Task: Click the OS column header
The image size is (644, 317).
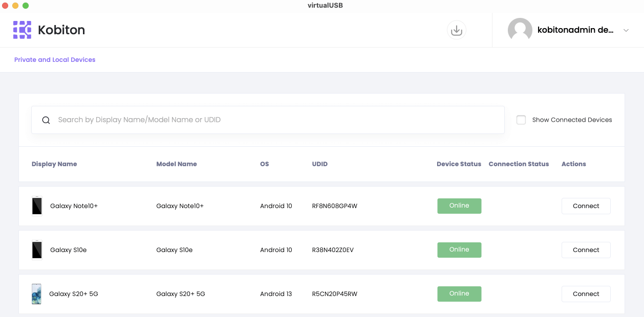Action: [264, 164]
